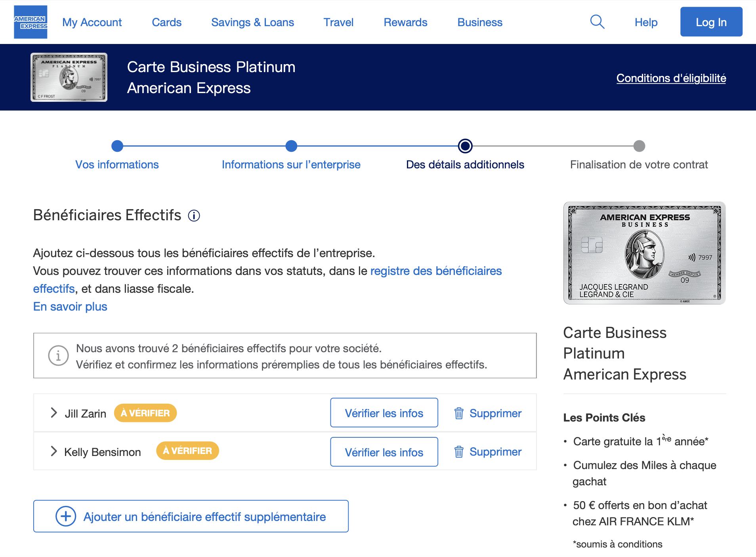The height and width of the screenshot is (557, 756).
Task: Go to Vos informations step label
Action: [x=117, y=164]
